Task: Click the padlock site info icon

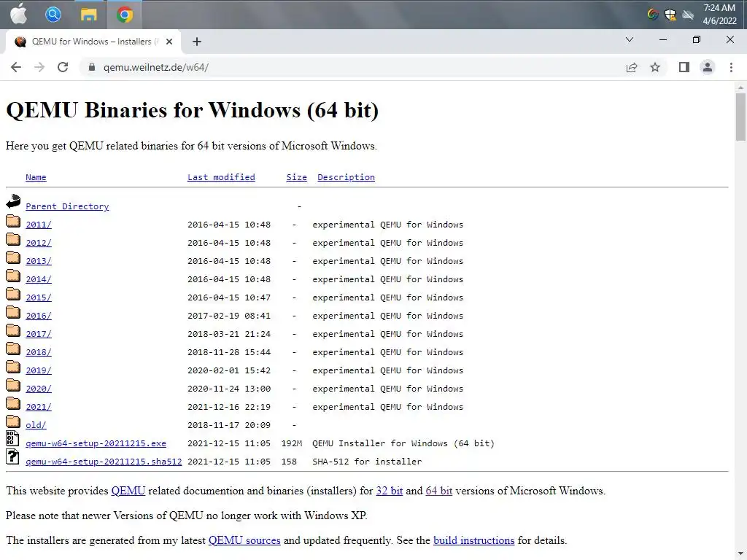Action: pyautogui.click(x=92, y=67)
